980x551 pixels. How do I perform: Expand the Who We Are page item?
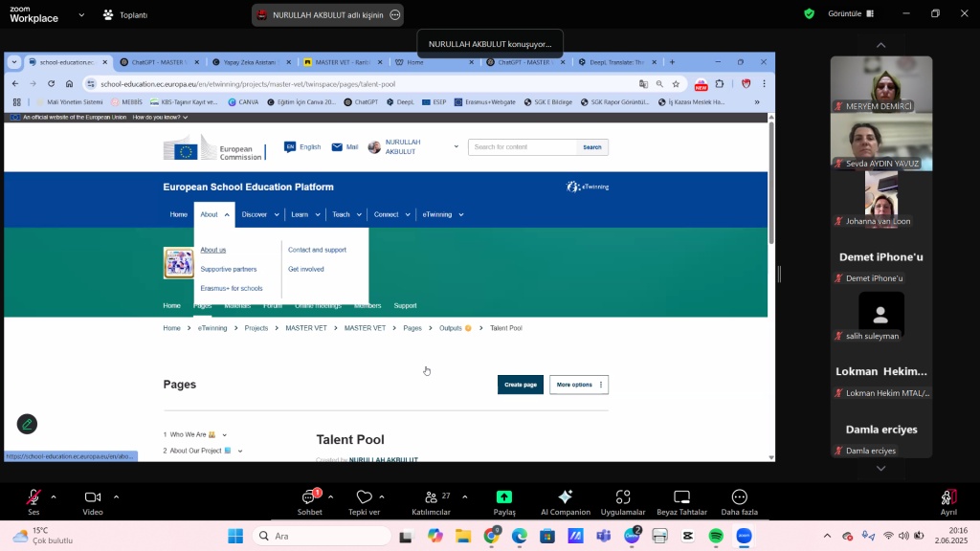click(224, 435)
